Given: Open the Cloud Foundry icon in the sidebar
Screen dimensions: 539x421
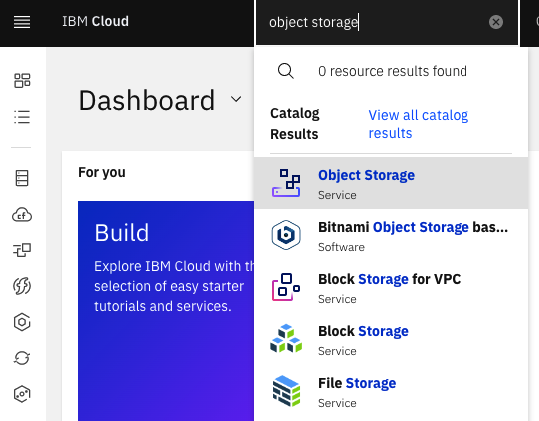Looking at the screenshot, I should (x=22, y=215).
